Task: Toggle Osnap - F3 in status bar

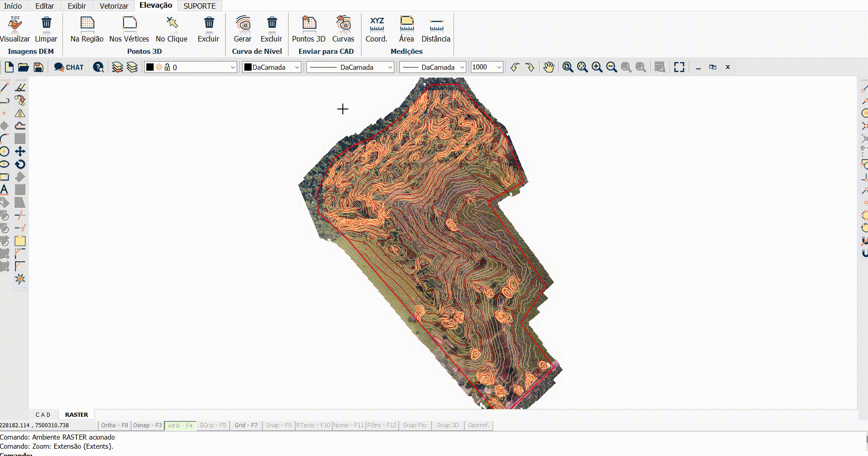Action: (147, 425)
